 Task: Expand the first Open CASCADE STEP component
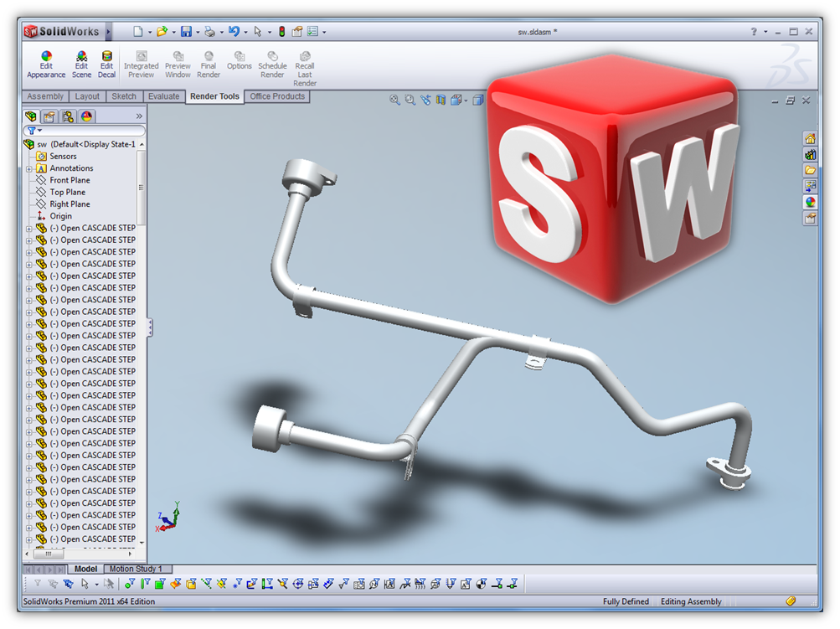30,228
